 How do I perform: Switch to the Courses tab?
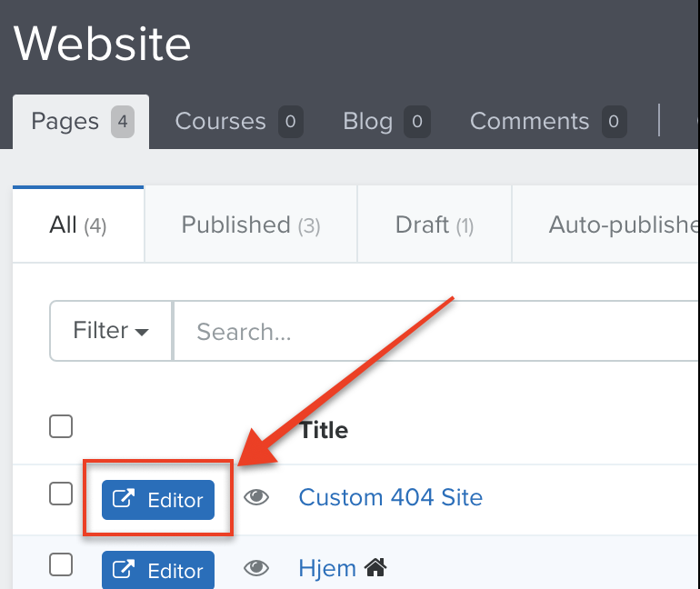click(239, 122)
